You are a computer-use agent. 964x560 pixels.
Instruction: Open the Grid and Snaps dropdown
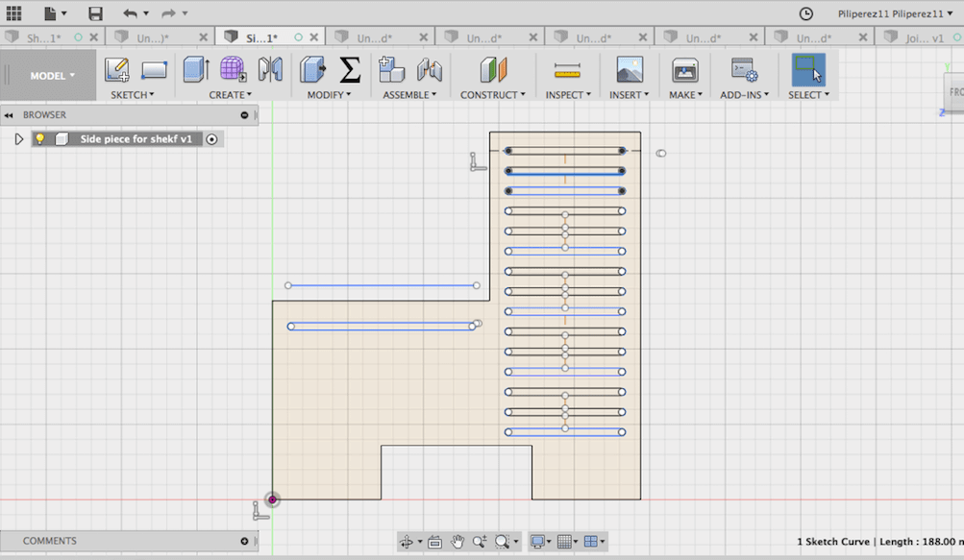(x=567, y=542)
